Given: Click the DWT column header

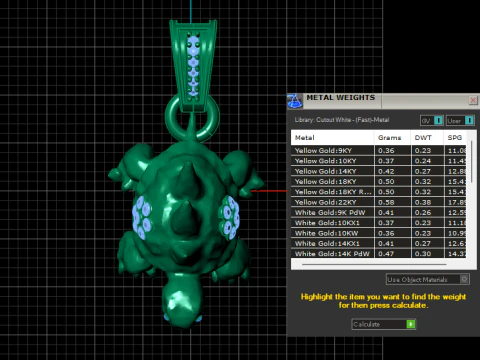Looking at the screenshot, I should click(427, 138).
